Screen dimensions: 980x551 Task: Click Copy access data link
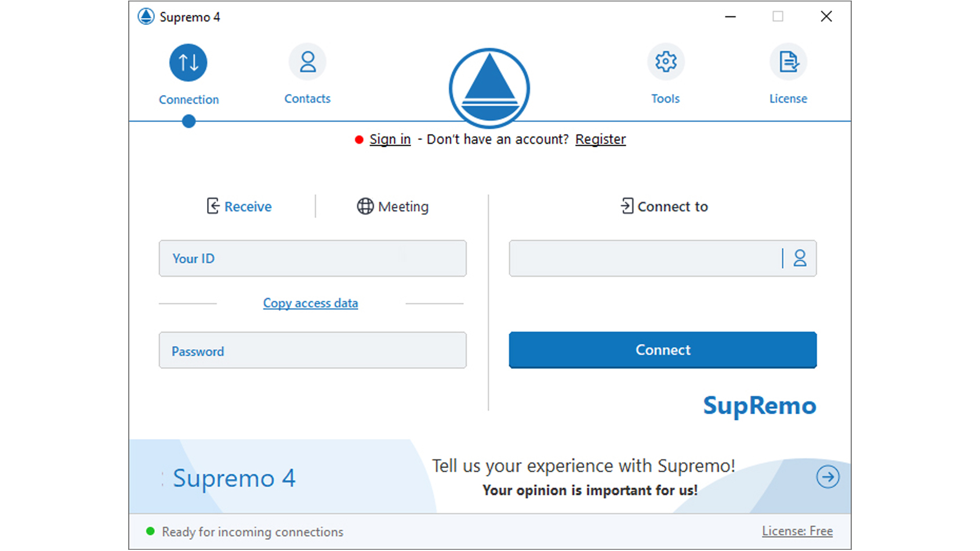310,303
